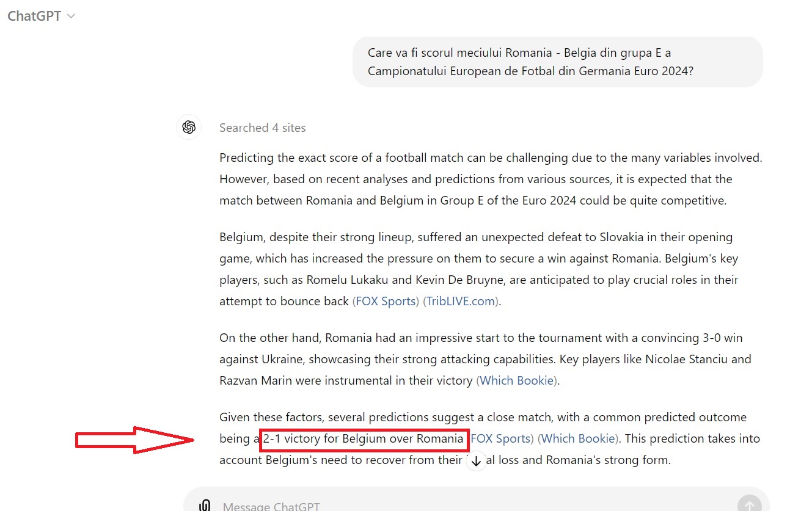Expand the "Searched 4 sites" sources
The height and width of the screenshot is (511, 812).
point(263,128)
